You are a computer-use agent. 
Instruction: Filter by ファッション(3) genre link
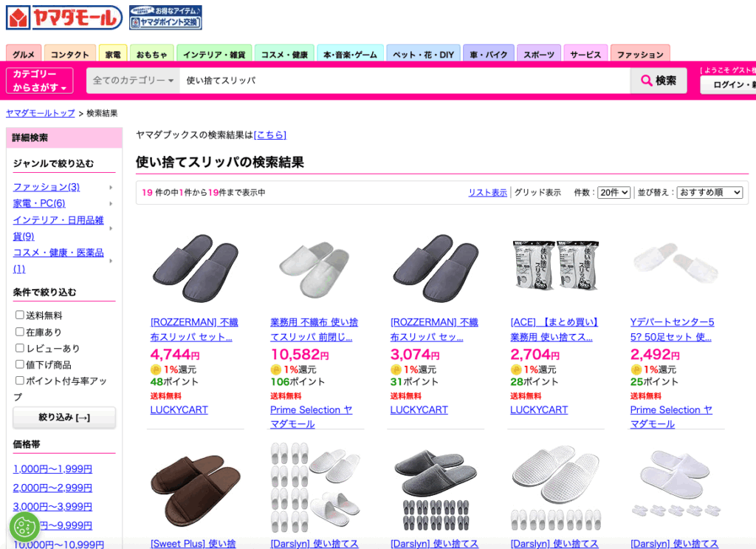47,187
